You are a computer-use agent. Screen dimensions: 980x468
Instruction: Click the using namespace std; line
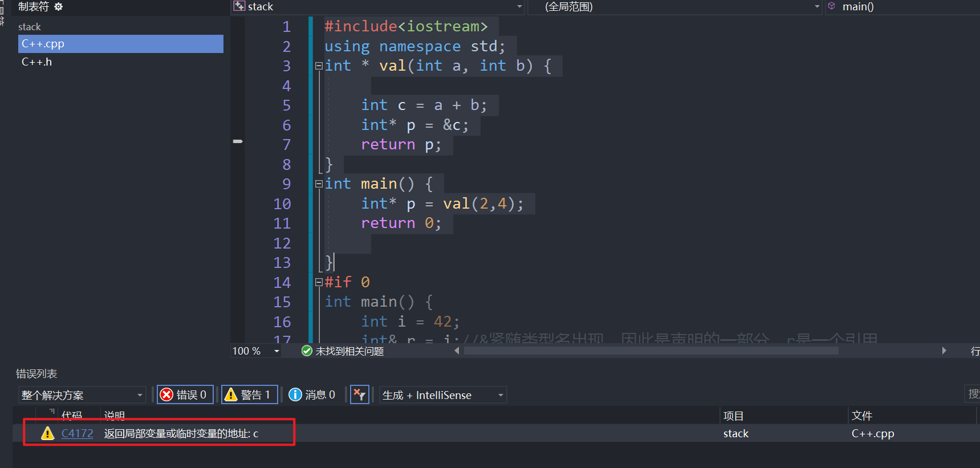coord(415,46)
